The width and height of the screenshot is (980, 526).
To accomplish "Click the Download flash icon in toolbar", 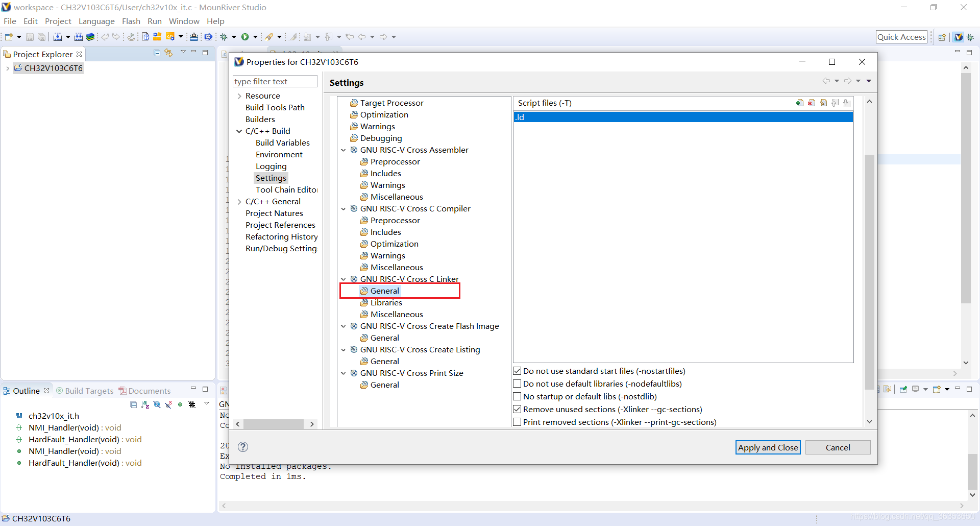I will pyautogui.click(x=194, y=37).
